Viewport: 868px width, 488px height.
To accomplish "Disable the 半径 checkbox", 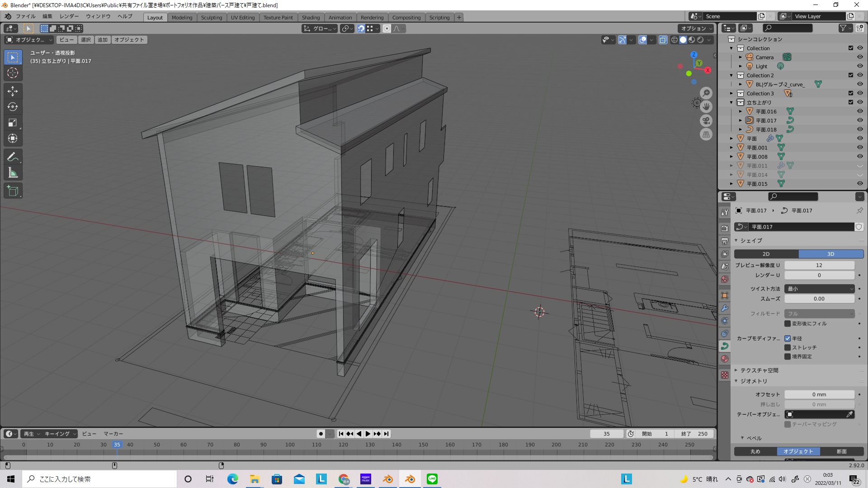I will (x=788, y=338).
